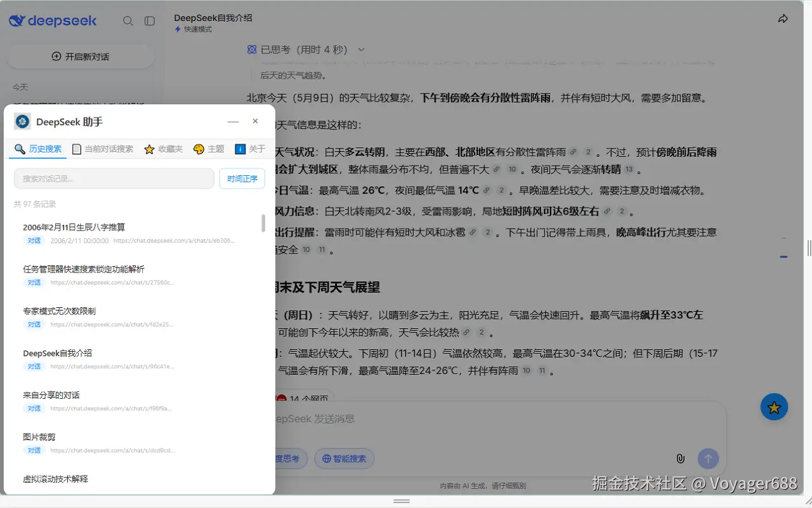Click 对话 tag under 图片裁剪

pos(34,450)
